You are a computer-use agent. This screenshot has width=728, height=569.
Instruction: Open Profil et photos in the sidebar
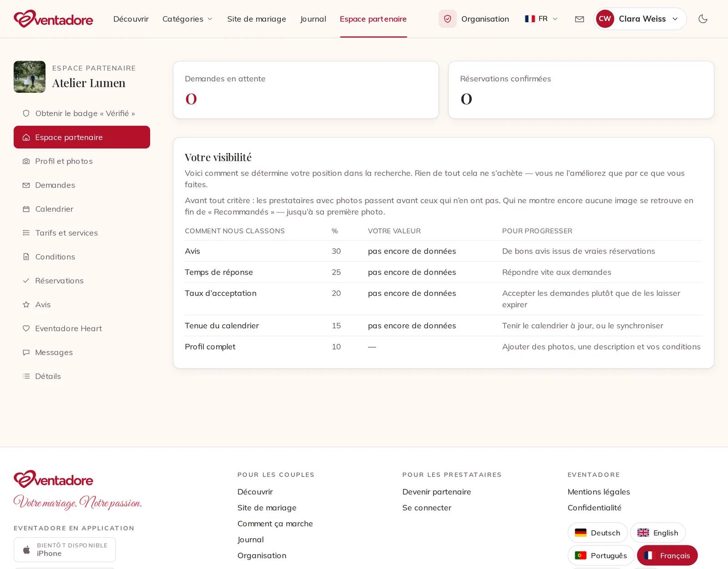point(82,161)
